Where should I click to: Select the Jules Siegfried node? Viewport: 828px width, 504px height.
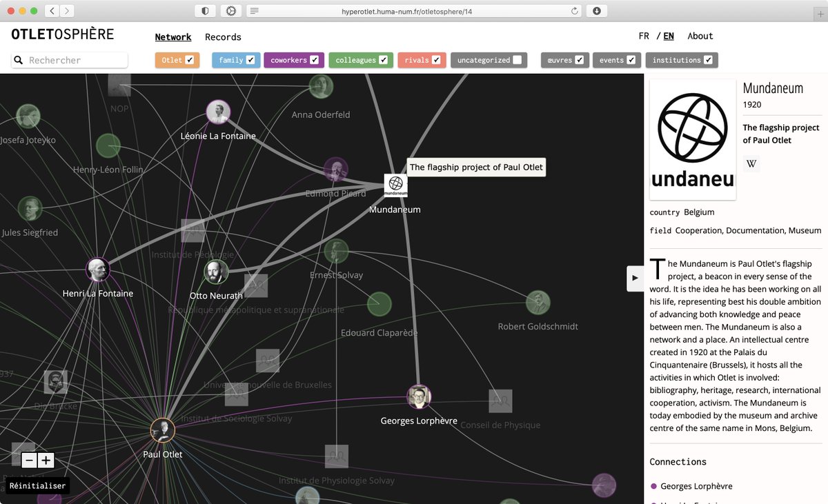coord(30,208)
